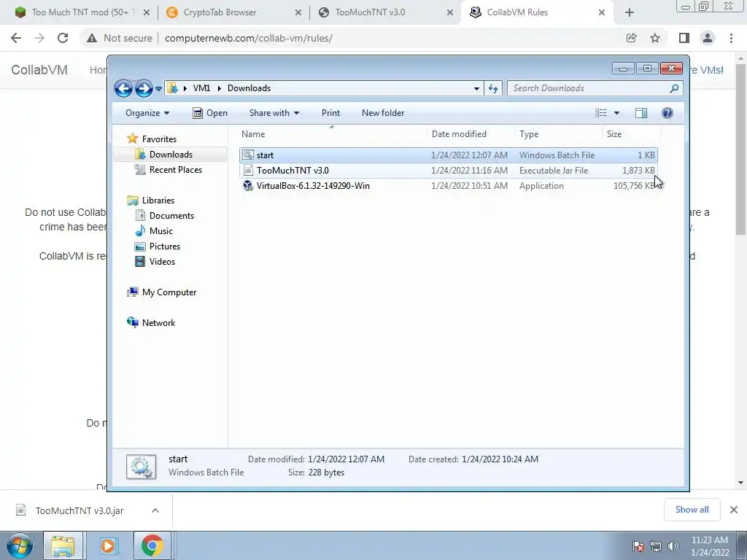
Task: Open Favorites in navigation pane
Action: (159, 139)
